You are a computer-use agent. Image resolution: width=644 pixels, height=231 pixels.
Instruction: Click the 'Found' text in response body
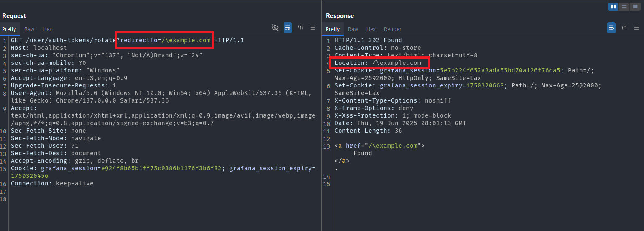pyautogui.click(x=363, y=154)
